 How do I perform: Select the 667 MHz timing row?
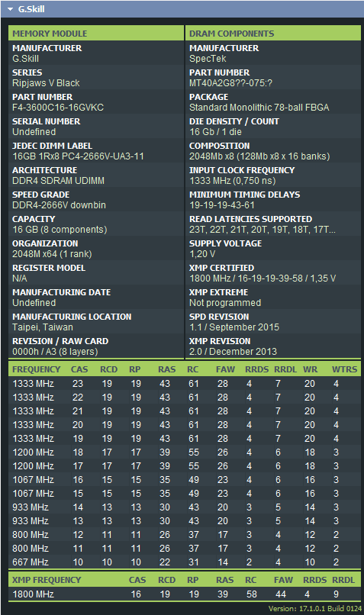pos(185,562)
